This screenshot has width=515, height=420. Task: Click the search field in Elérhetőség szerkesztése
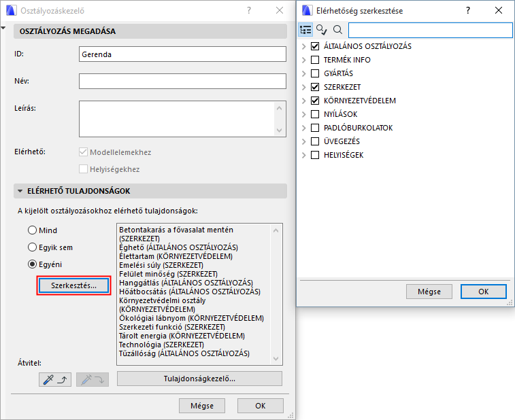click(430, 30)
